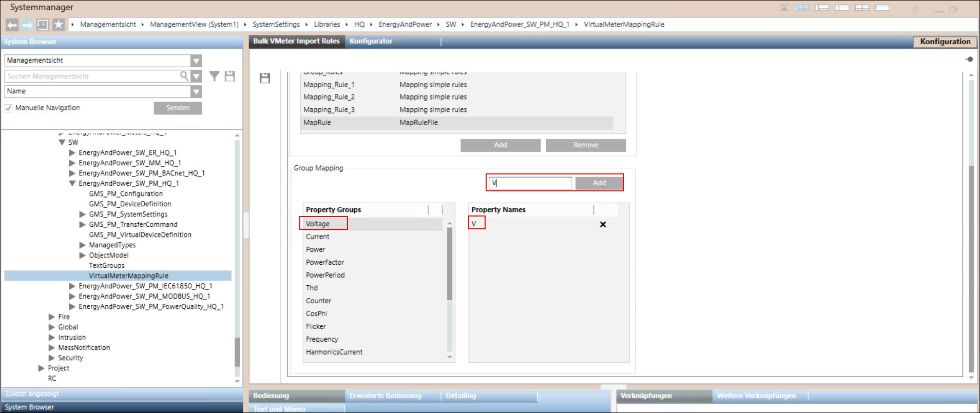Screen dimensions: 980x413
Task: Delete property name V with X icon
Action: (603, 224)
